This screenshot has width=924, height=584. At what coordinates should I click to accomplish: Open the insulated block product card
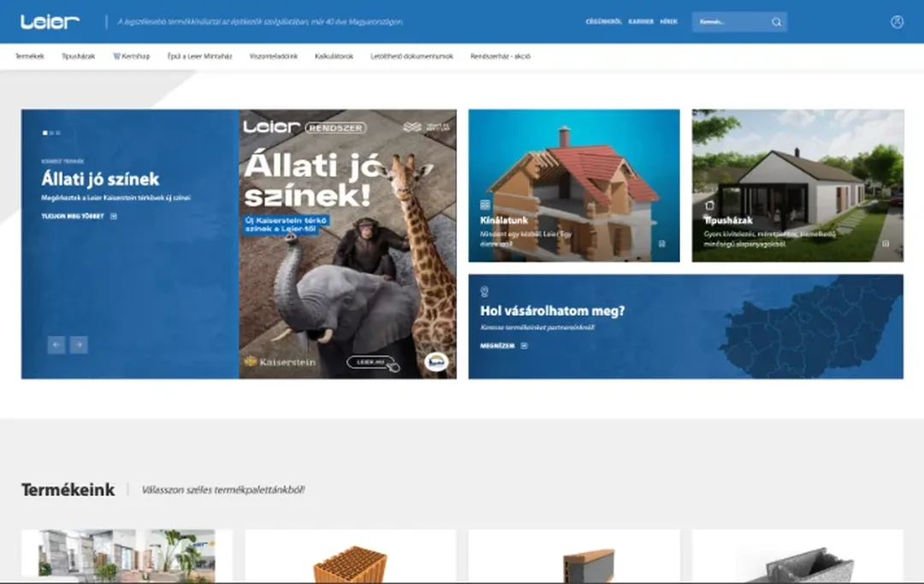click(574, 555)
